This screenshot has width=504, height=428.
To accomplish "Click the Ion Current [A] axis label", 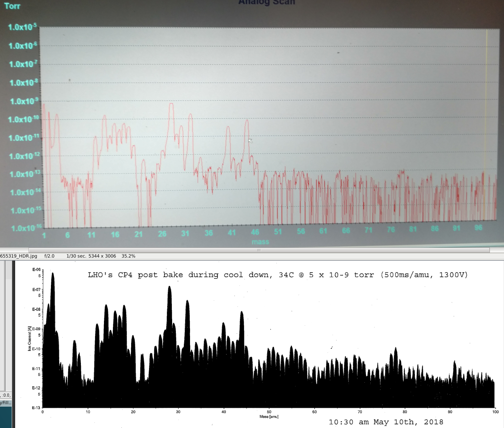I will 29,339.
